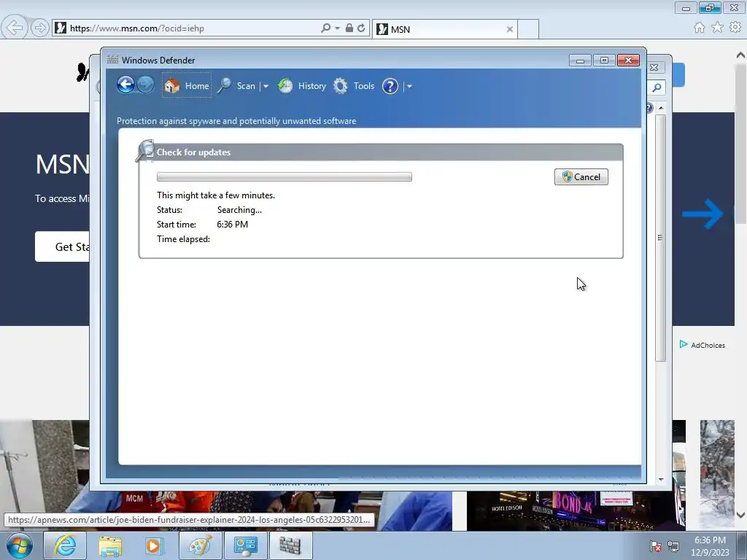Click the network tray icon
Screen dimensions: 747x560
tap(673, 546)
